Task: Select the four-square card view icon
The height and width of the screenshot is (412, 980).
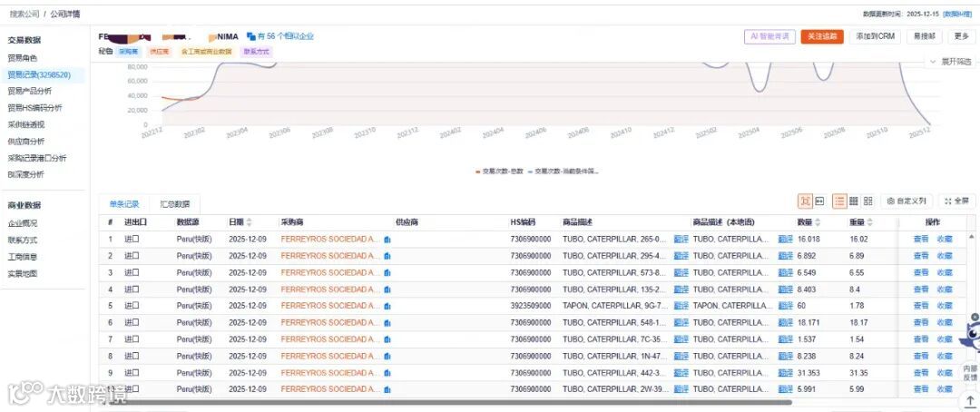Action: (x=868, y=201)
